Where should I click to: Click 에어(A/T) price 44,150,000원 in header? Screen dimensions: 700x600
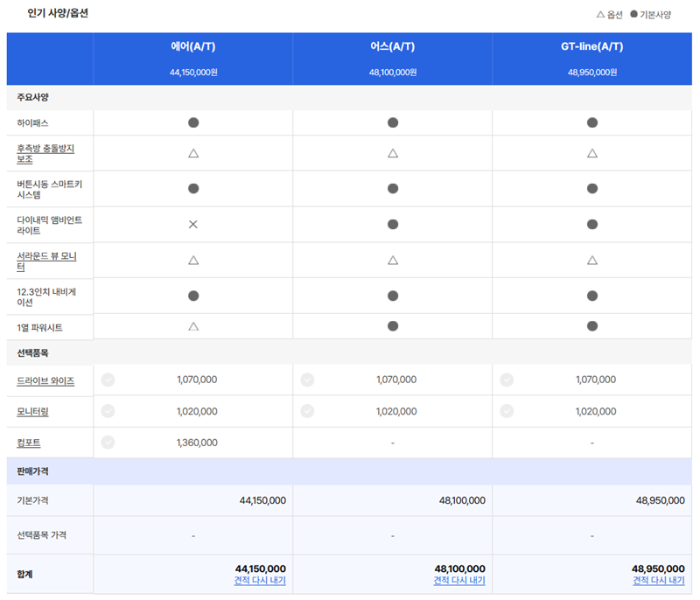[x=193, y=73]
